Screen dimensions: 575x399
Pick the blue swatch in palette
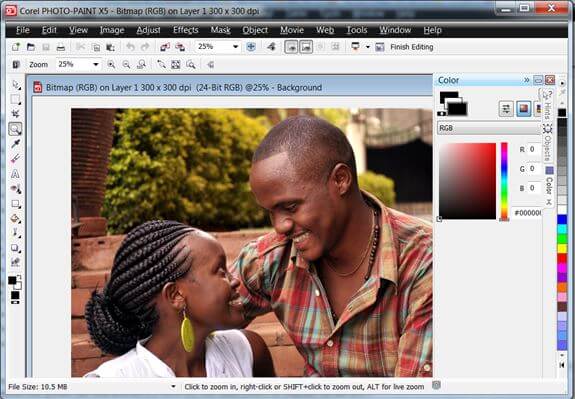562,220
